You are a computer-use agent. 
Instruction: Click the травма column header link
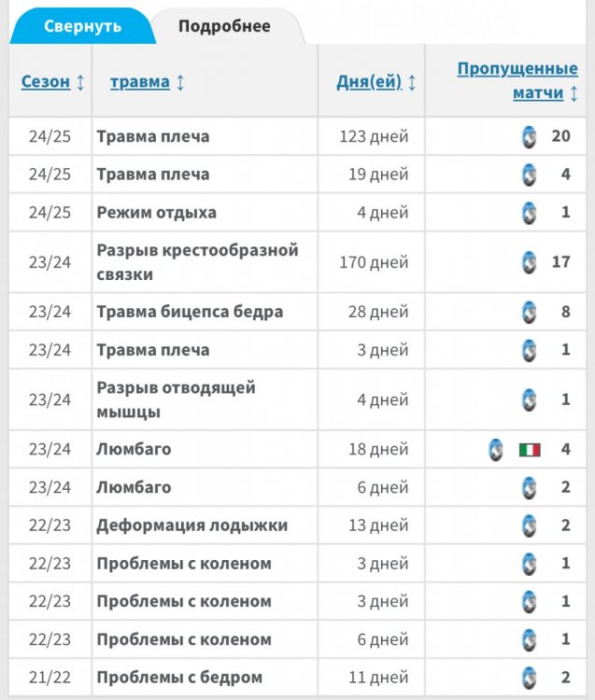[x=139, y=82]
